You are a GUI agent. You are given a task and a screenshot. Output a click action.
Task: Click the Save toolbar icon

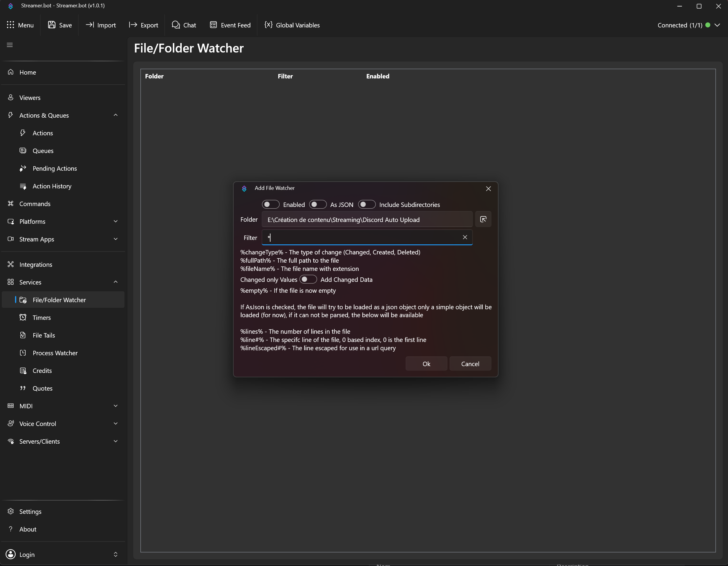60,25
